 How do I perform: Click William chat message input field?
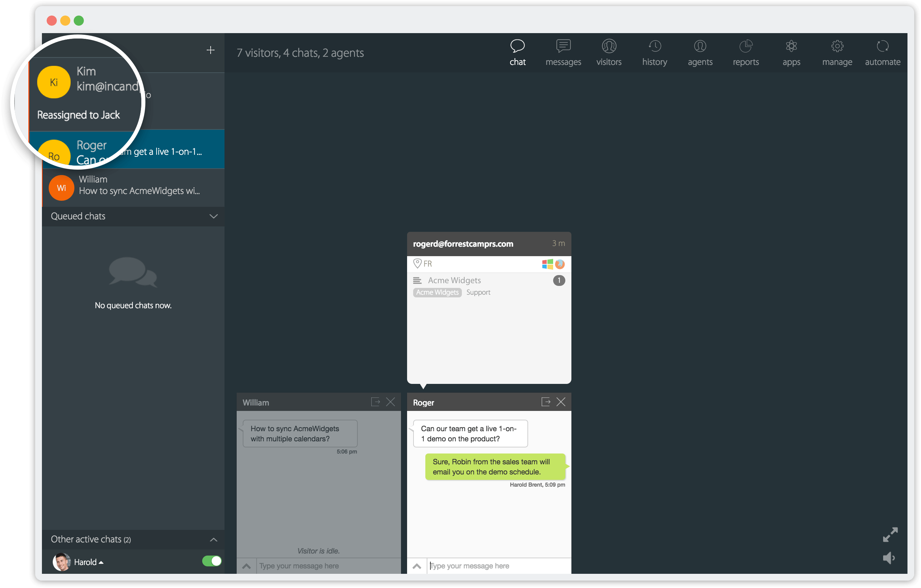[329, 566]
